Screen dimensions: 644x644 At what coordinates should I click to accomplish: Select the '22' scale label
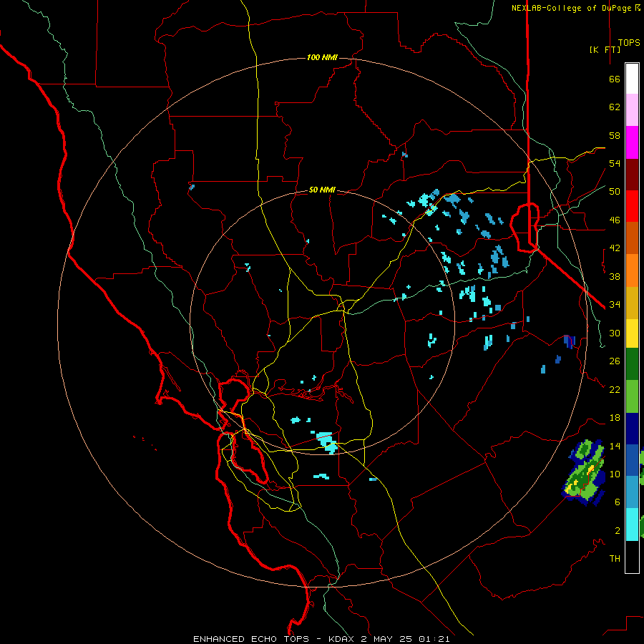[x=615, y=389]
